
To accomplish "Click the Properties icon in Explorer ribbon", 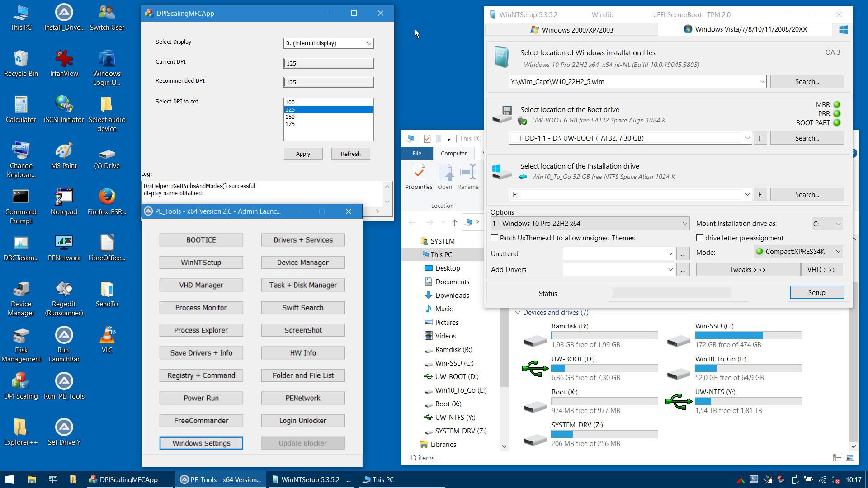I will click(419, 177).
